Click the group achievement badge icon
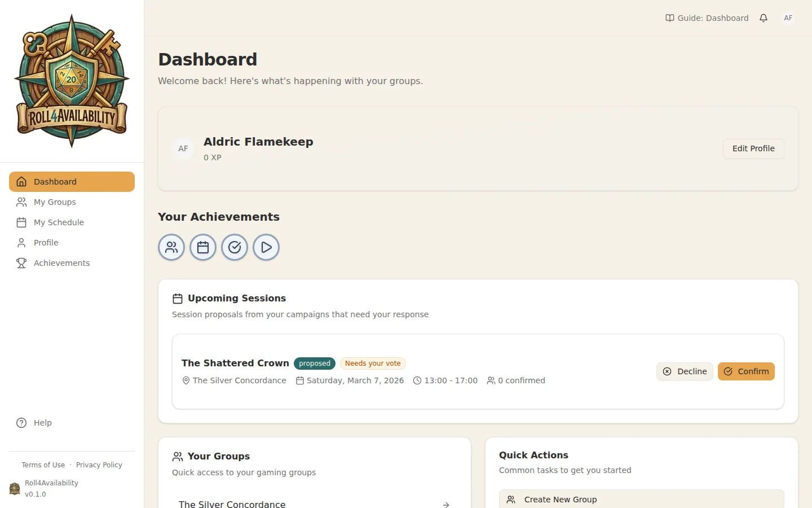 171,247
